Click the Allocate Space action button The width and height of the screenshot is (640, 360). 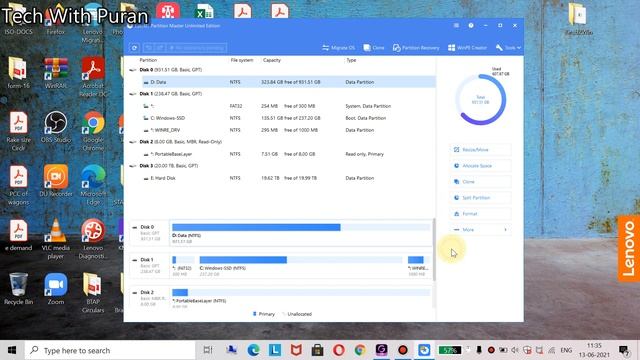point(480,166)
